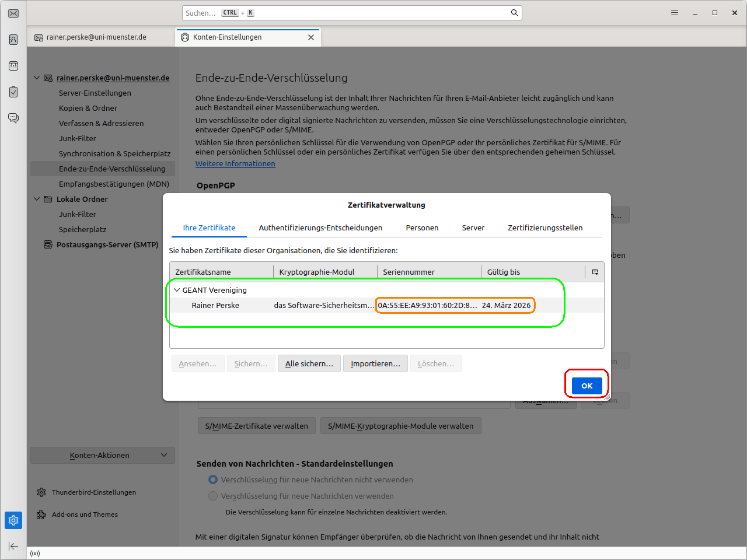This screenshot has width=747, height=560.
Task: Switch to the Personen tab
Action: click(422, 228)
